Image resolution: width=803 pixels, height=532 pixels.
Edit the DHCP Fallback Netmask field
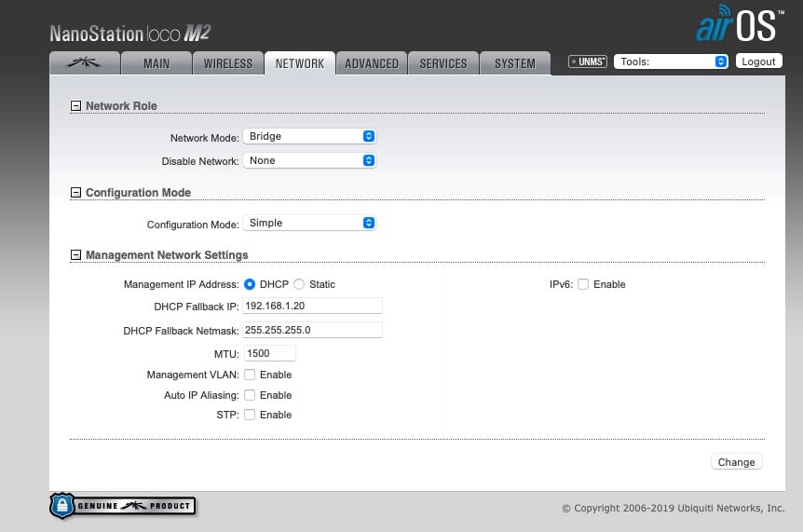(312, 330)
